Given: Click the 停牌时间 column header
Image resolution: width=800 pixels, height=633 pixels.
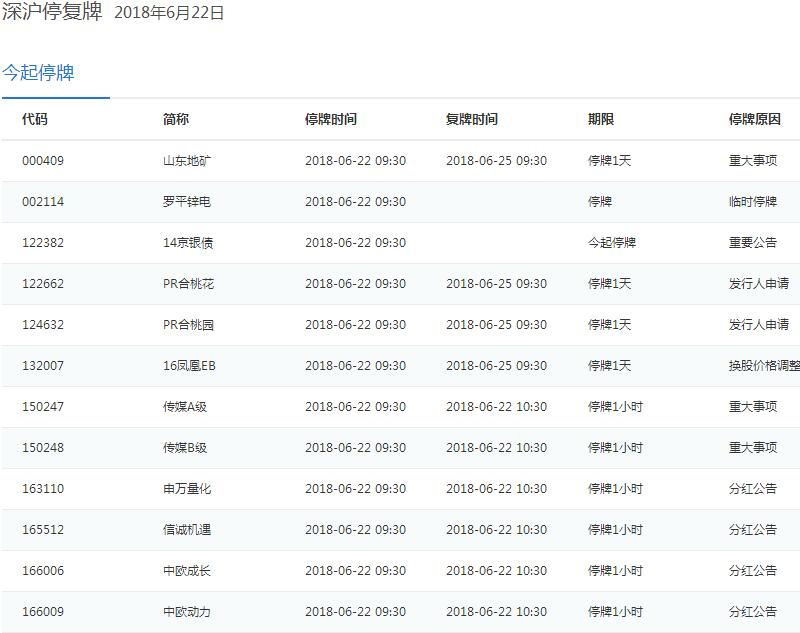Looking at the screenshot, I should click(330, 119).
